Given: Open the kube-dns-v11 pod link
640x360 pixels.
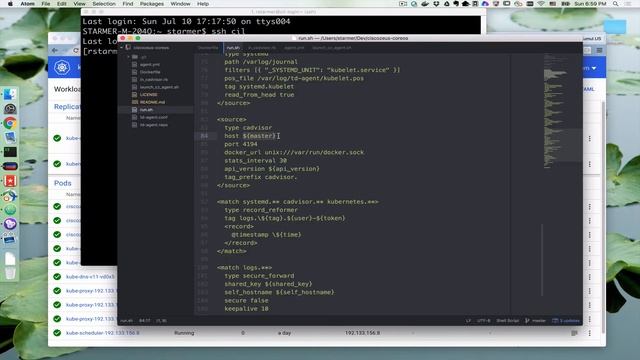Looking at the screenshot, I should coord(90,277).
